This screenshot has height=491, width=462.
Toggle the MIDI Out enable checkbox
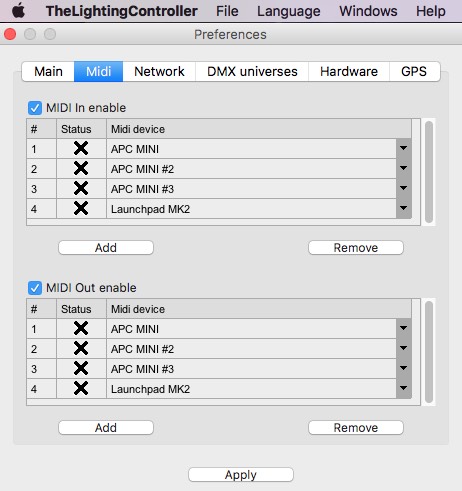[x=35, y=288]
